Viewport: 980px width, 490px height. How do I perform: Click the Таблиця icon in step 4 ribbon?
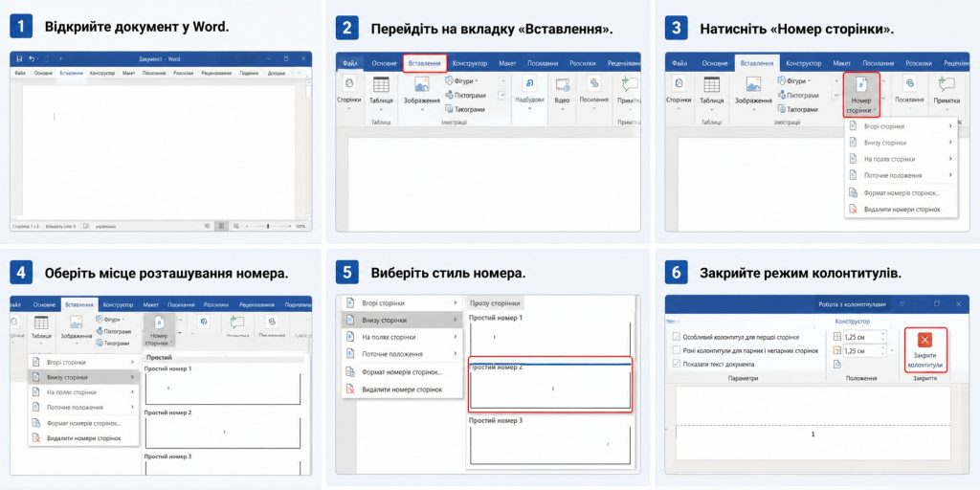[41, 323]
